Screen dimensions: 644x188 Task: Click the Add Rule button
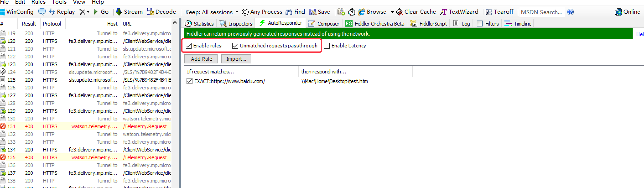pos(201,59)
